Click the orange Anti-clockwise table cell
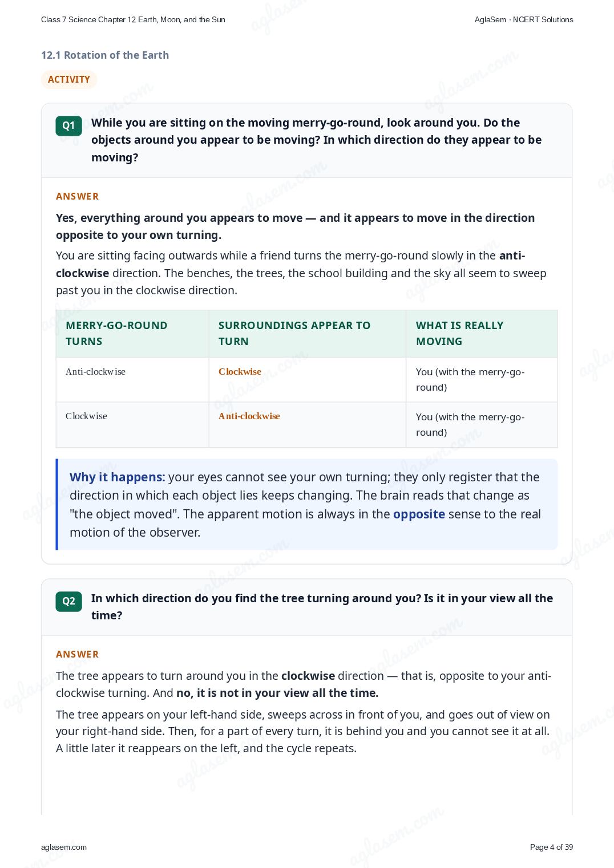 [x=249, y=416]
